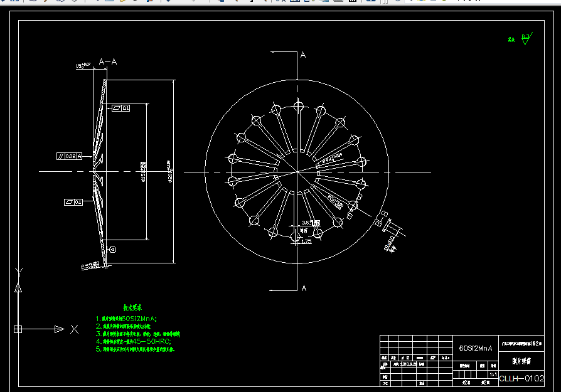Select the Ø200 diameter dimension text
The width and height of the screenshot is (561, 392).
[x=169, y=171]
